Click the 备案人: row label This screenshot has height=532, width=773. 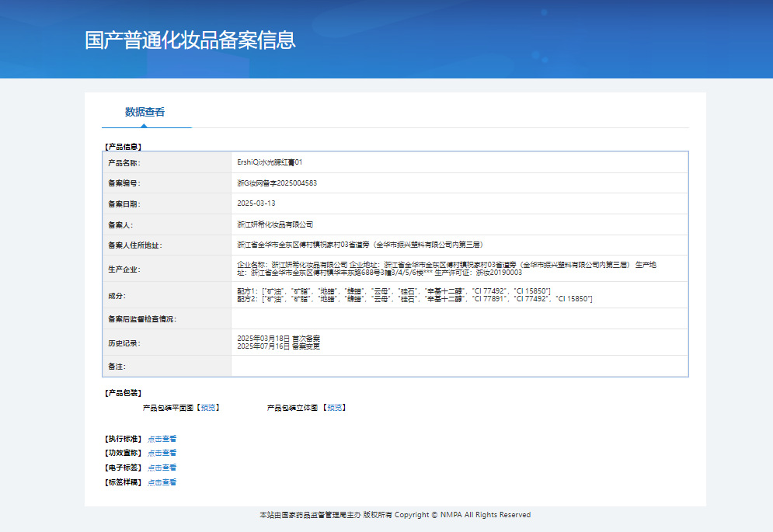[x=120, y=224]
